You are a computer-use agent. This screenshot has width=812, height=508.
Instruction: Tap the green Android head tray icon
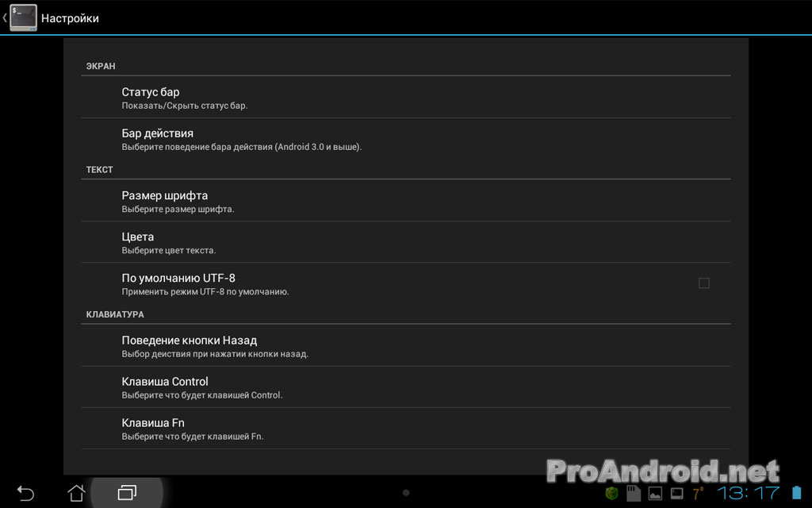(611, 493)
